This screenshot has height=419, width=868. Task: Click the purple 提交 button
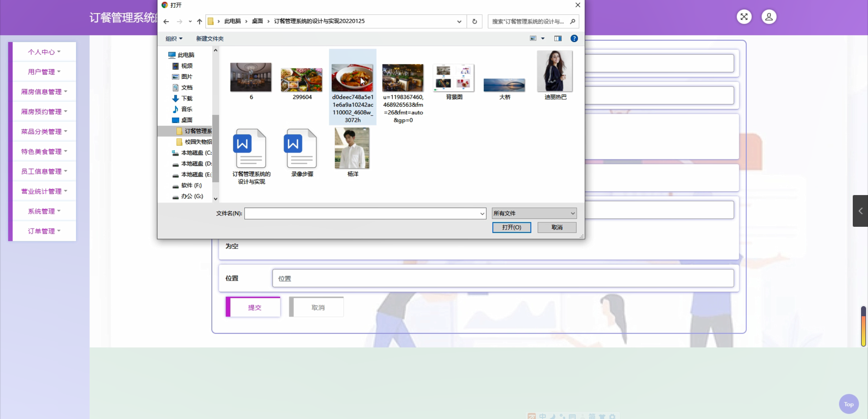pos(254,307)
